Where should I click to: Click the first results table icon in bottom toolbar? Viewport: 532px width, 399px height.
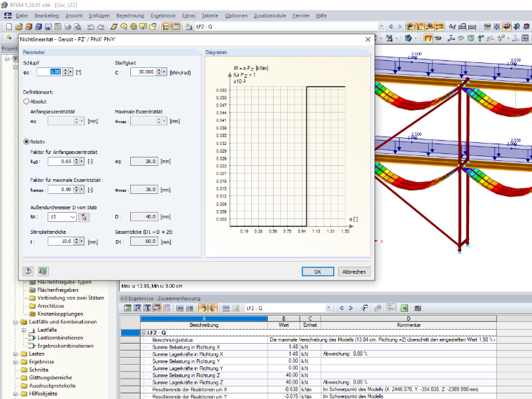[x=127, y=308]
